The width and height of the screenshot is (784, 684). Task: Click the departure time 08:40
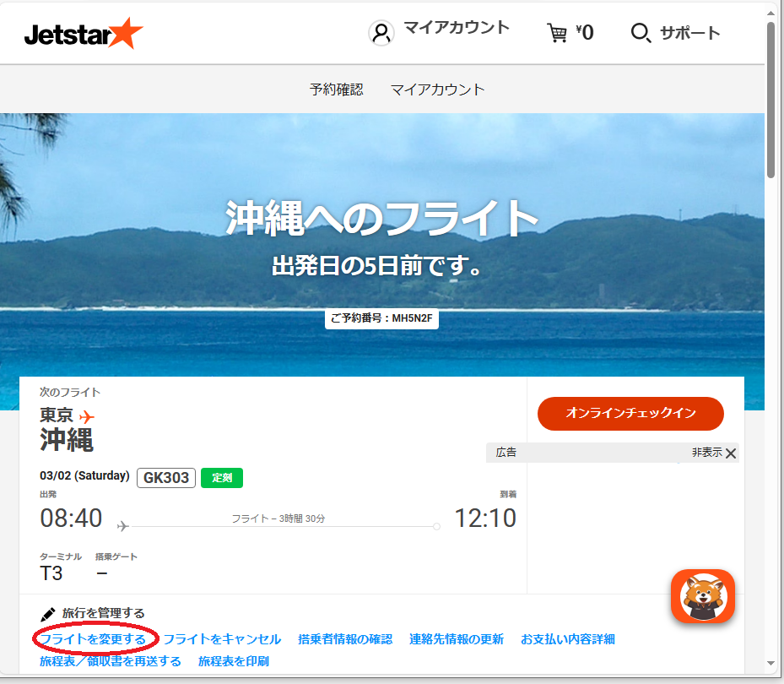tap(71, 518)
